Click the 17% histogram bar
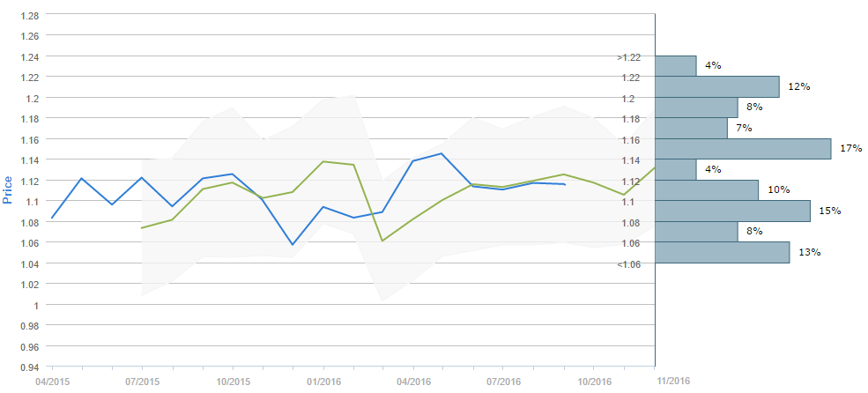Screen dimensions: 868x393 [743, 149]
